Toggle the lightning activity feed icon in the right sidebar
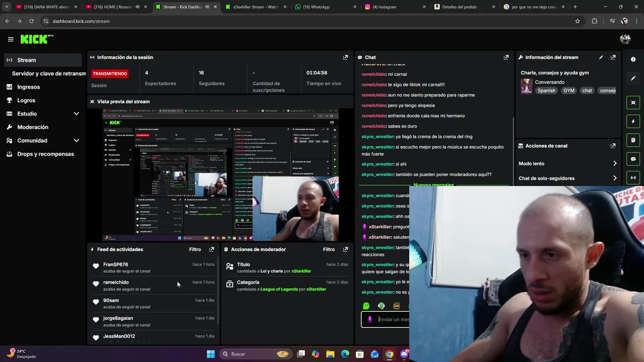The width and height of the screenshot is (644, 362). pos(633,121)
